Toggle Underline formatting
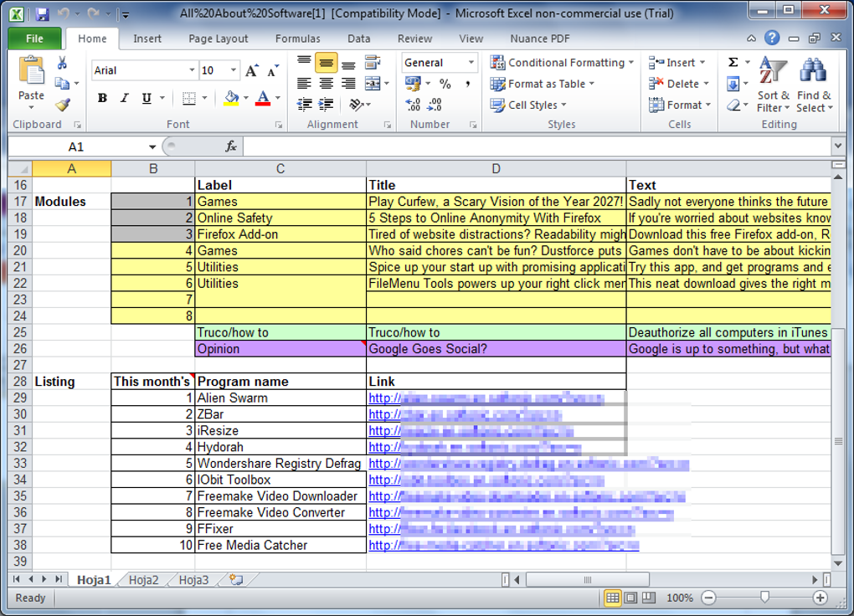 [147, 98]
